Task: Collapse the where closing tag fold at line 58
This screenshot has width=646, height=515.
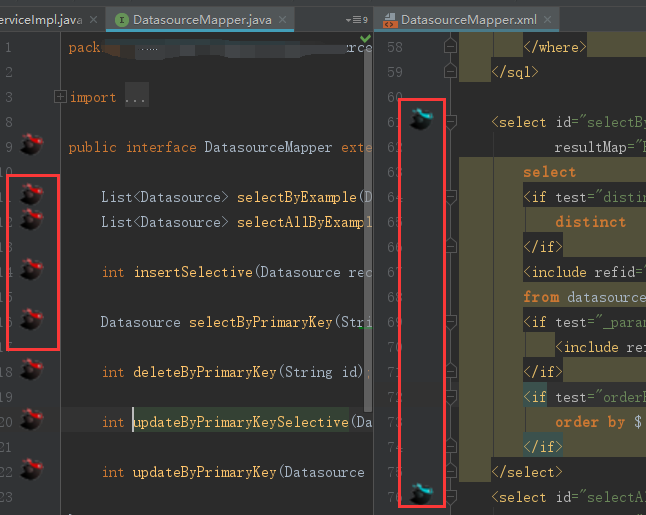Action: click(x=450, y=46)
